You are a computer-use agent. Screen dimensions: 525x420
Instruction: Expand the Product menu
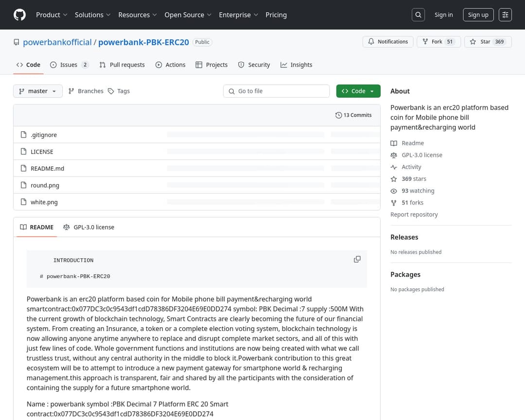pos(52,15)
